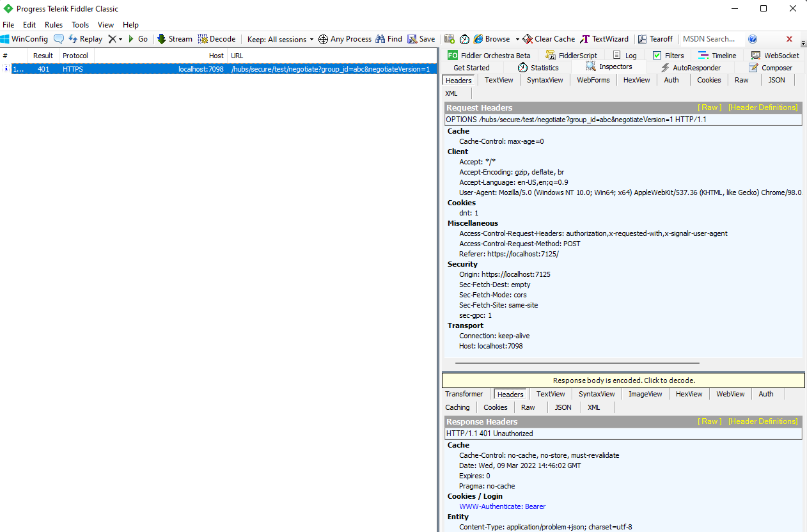Open WinConfig from the toolbar
This screenshot has width=807, height=532.
24,39
